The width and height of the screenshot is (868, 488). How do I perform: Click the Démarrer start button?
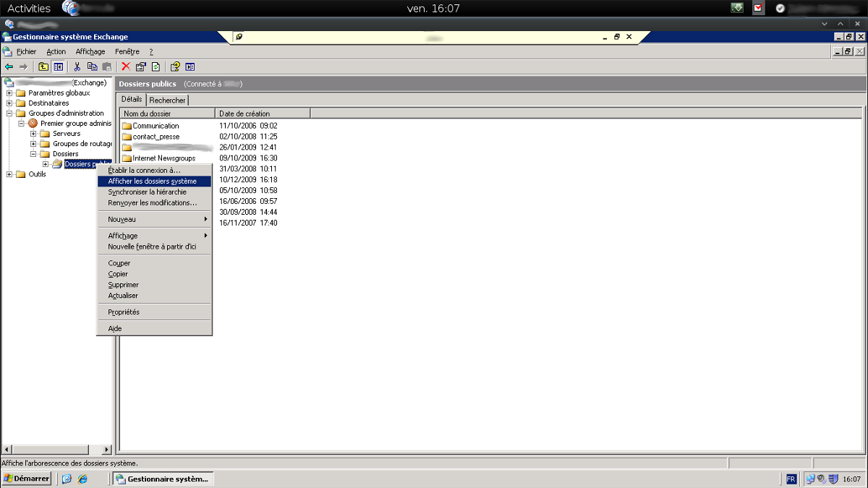tap(26, 479)
